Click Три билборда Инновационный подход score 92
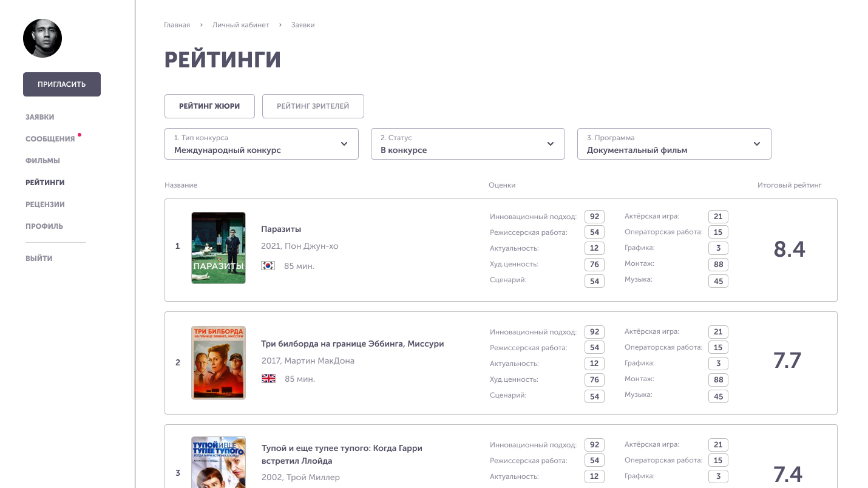This screenshot has width=868, height=488. point(594,332)
